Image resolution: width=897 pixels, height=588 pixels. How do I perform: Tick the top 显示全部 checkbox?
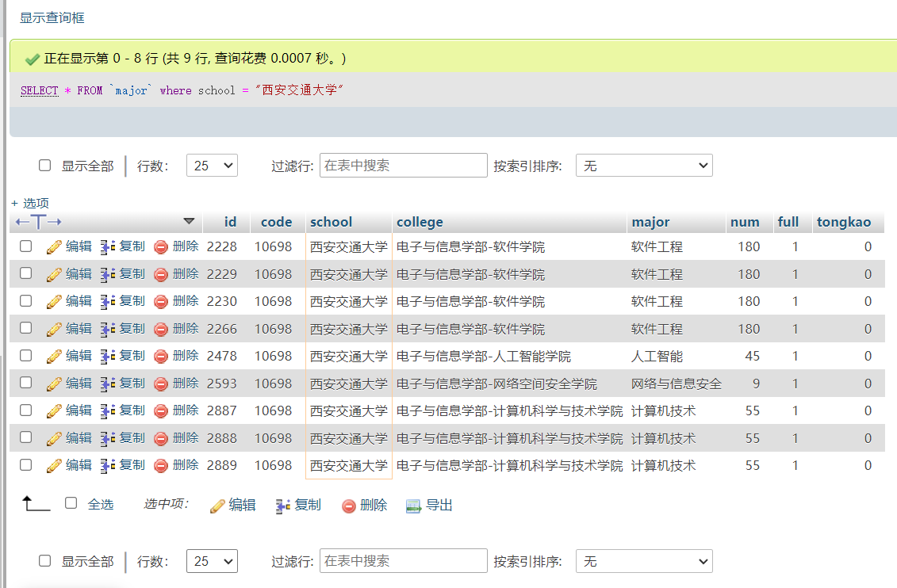click(44, 165)
